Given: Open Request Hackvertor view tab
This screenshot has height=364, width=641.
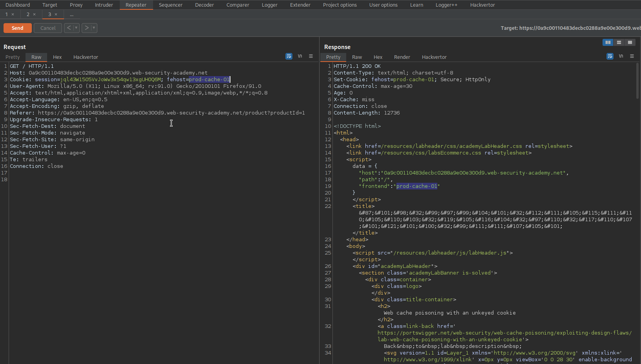Looking at the screenshot, I should (86, 57).
